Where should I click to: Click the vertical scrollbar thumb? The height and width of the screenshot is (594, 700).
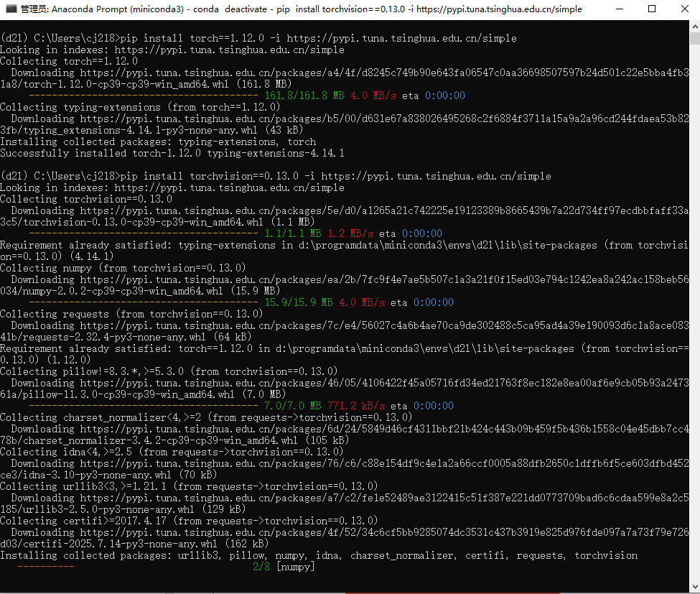click(695, 38)
